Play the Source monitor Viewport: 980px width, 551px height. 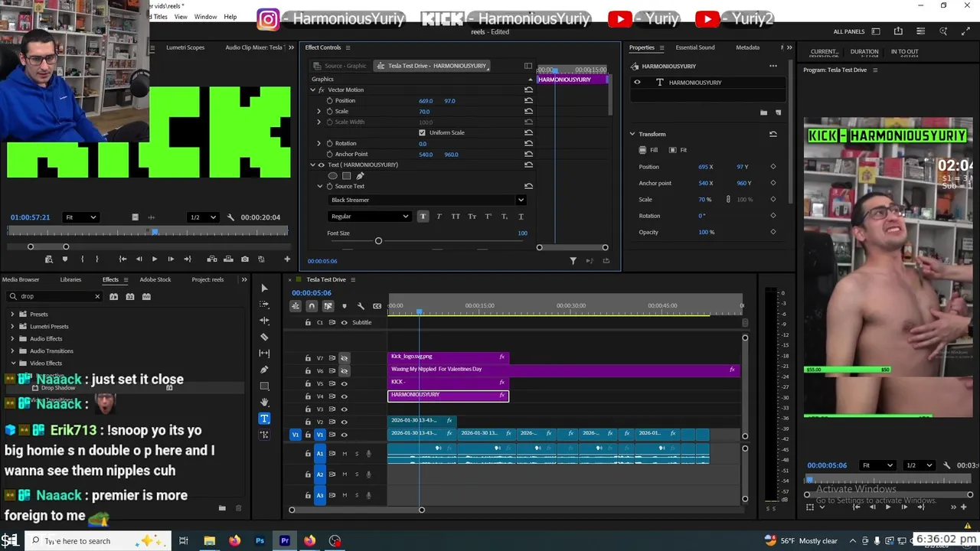(x=155, y=259)
